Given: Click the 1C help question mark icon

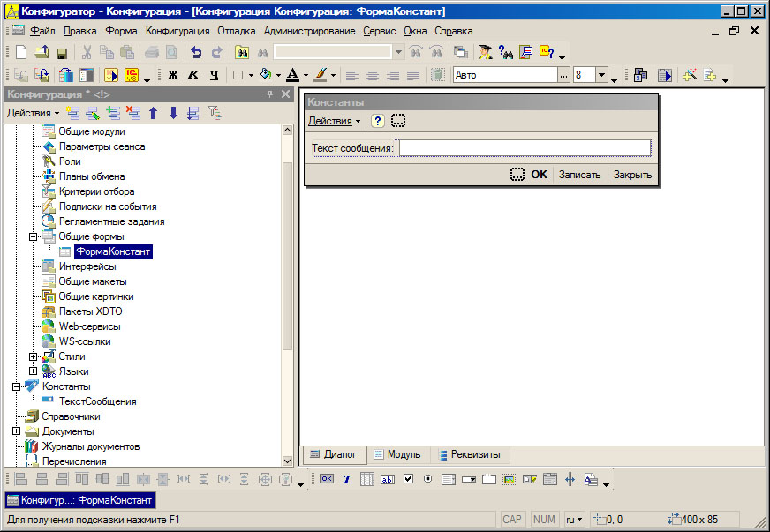Looking at the screenshot, I should tap(547, 52).
